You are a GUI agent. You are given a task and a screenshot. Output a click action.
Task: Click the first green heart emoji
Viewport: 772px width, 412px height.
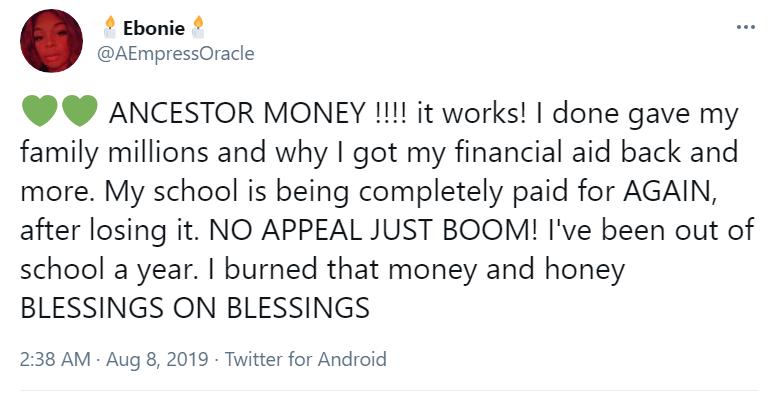tap(39, 111)
